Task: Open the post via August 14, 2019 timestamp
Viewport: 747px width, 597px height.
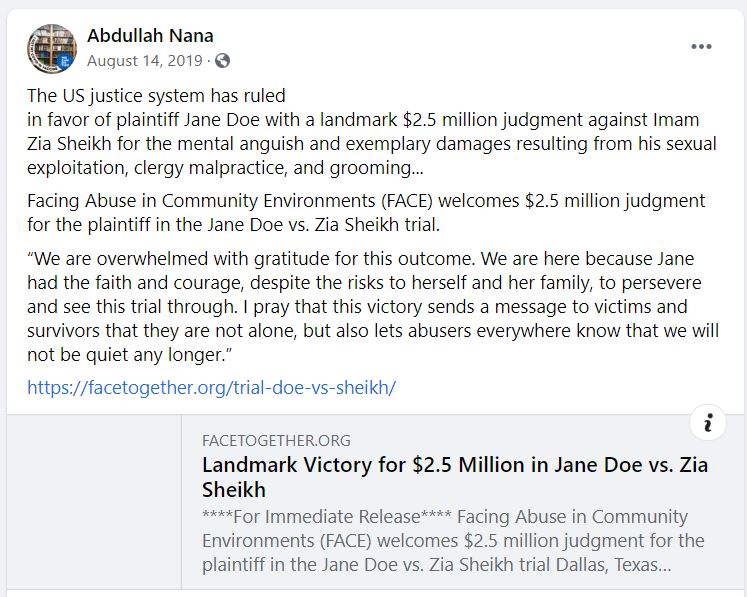Action: pos(145,61)
